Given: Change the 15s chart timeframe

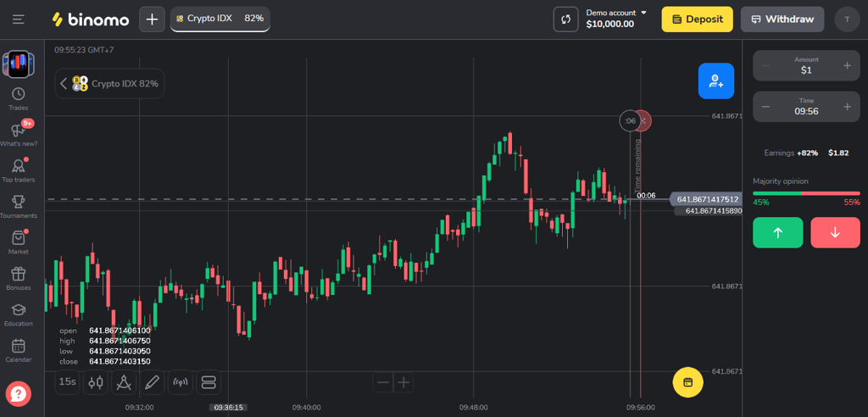Looking at the screenshot, I should click(68, 382).
